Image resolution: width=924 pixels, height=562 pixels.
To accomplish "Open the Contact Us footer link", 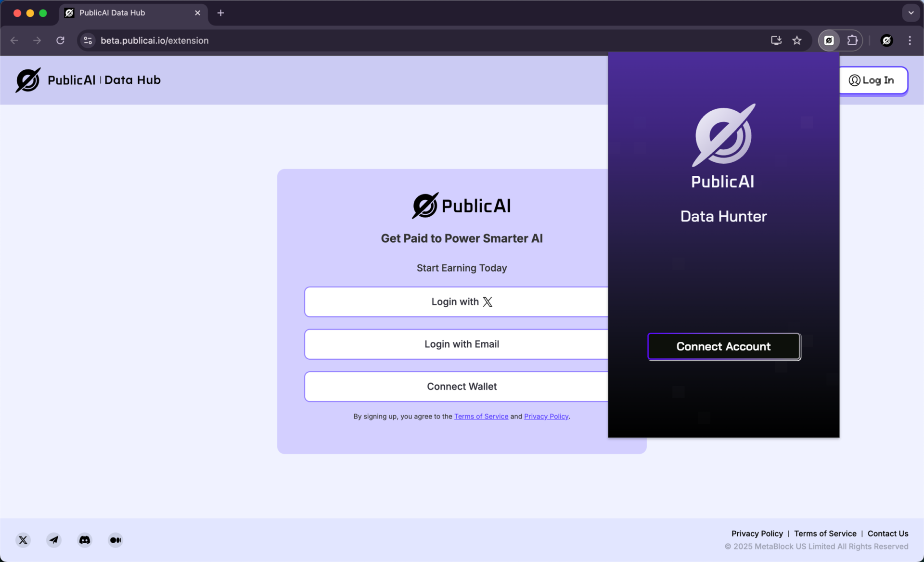I will click(x=887, y=534).
